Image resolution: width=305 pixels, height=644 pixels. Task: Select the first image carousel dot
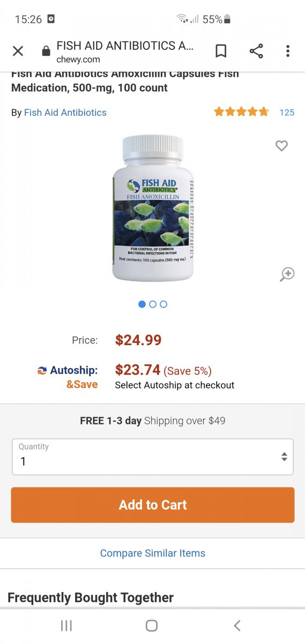tap(142, 304)
